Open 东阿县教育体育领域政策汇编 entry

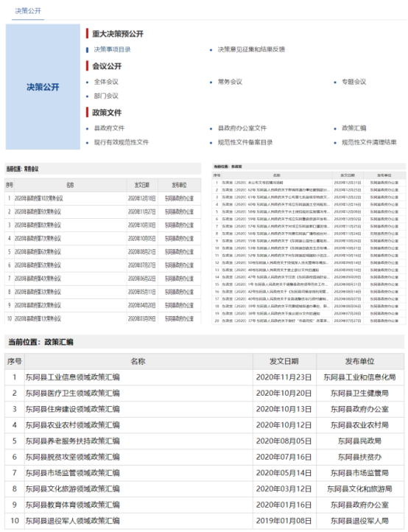73,505
